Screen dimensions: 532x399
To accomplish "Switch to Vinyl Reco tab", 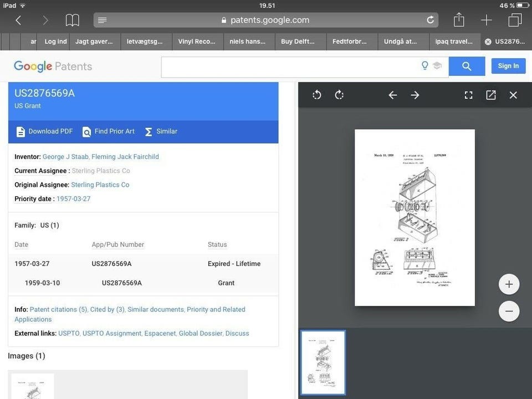I will point(198,42).
